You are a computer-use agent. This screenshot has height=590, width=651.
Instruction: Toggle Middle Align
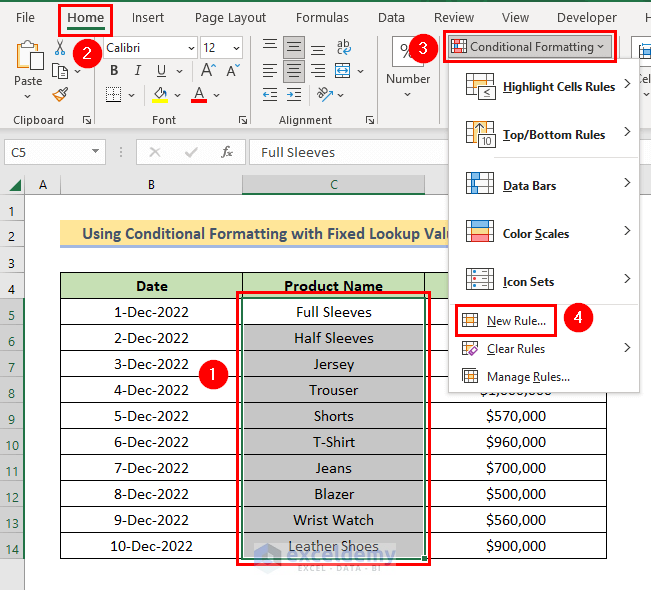click(x=294, y=47)
